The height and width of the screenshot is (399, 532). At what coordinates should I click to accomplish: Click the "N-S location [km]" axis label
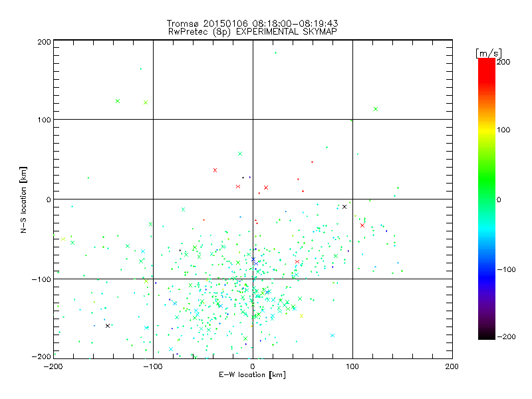(23, 199)
